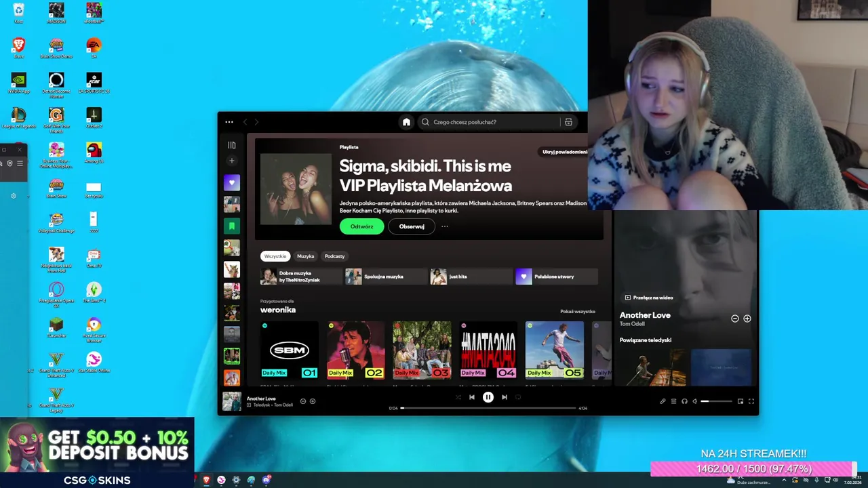The width and height of the screenshot is (868, 488).
Task: Open Brave shortcut on desktop
Action: click(19, 47)
